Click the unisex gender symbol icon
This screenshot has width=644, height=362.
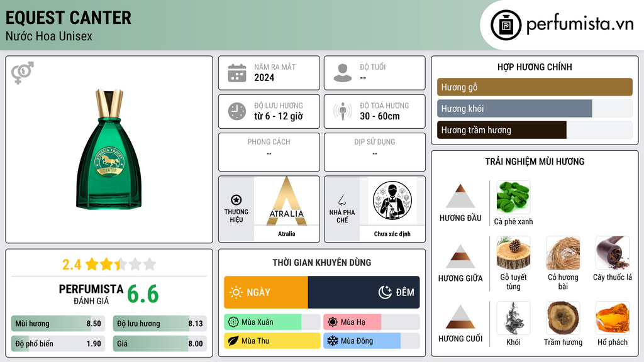point(23,73)
